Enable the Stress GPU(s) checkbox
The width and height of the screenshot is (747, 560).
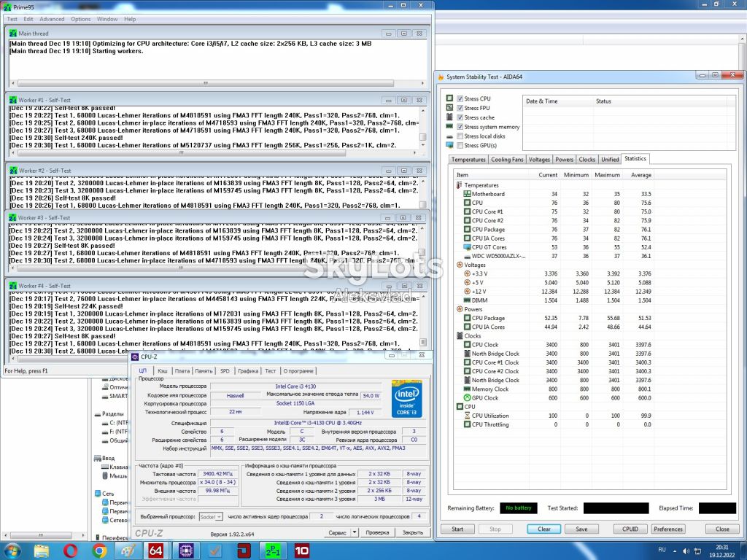(x=460, y=145)
